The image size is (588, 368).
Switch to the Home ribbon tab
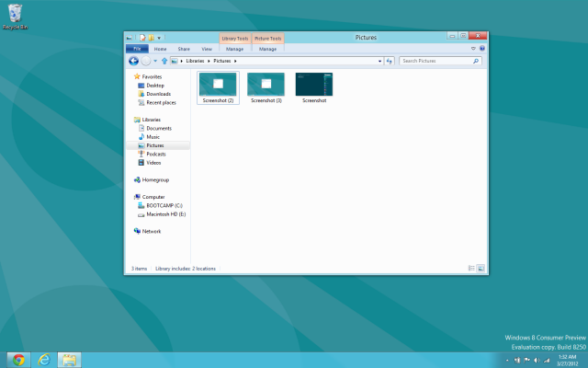pos(160,49)
